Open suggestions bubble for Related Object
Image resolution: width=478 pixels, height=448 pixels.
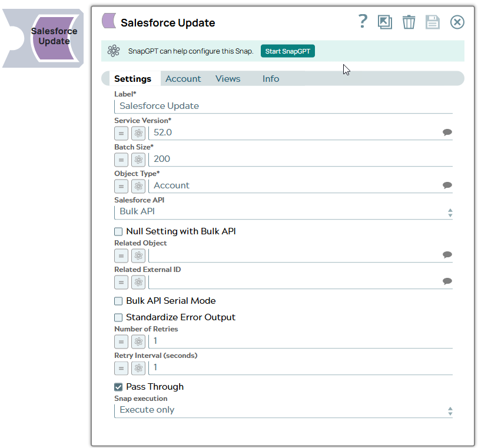tap(447, 255)
